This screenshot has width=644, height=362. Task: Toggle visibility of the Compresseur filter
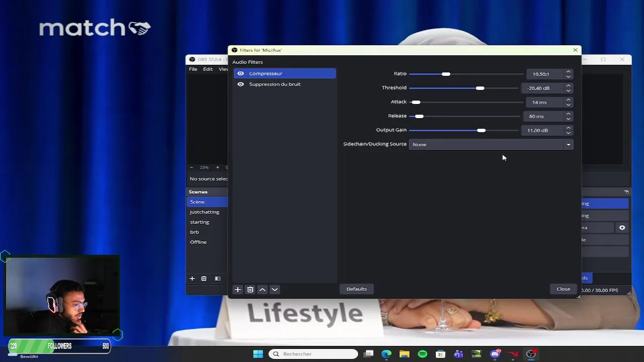(240, 73)
